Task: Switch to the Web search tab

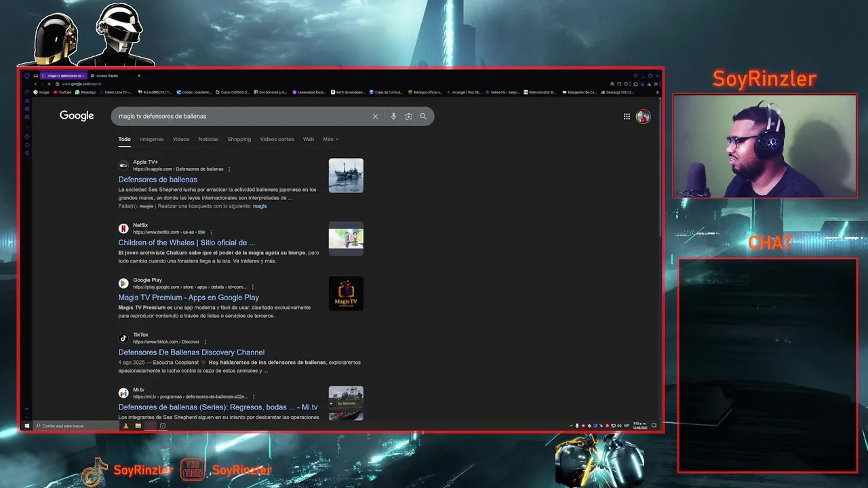Action: (x=309, y=139)
